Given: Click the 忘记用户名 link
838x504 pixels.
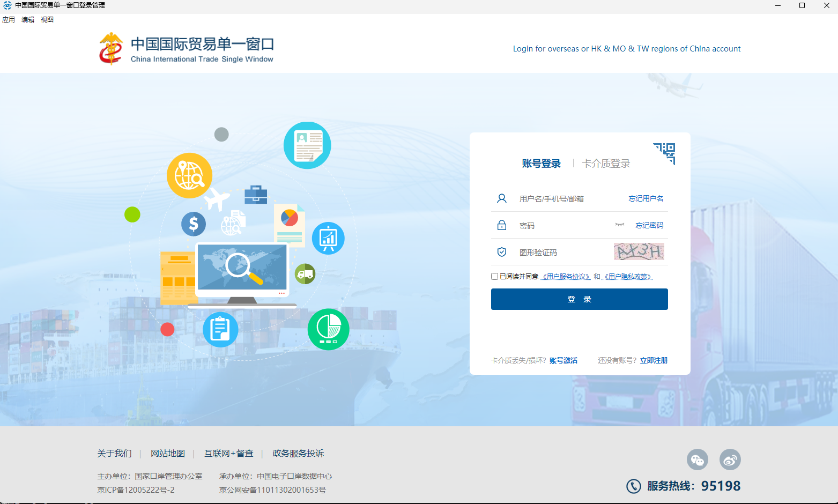Looking at the screenshot, I should click(x=646, y=198).
